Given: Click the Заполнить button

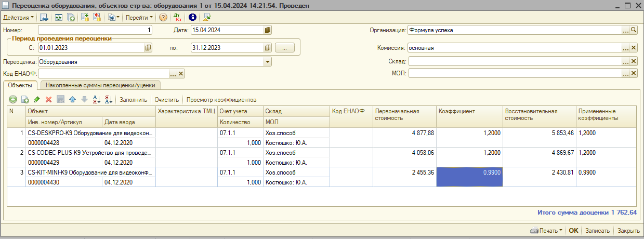Looking at the screenshot, I should click(134, 99).
